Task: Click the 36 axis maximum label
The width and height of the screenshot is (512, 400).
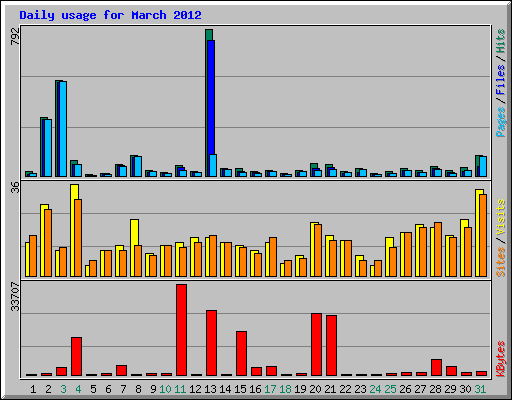Action: (15, 187)
